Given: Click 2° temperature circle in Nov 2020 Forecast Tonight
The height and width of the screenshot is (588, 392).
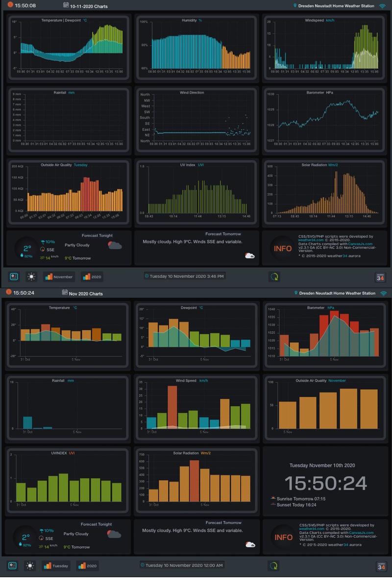Looking at the screenshot, I should (x=26, y=538).
